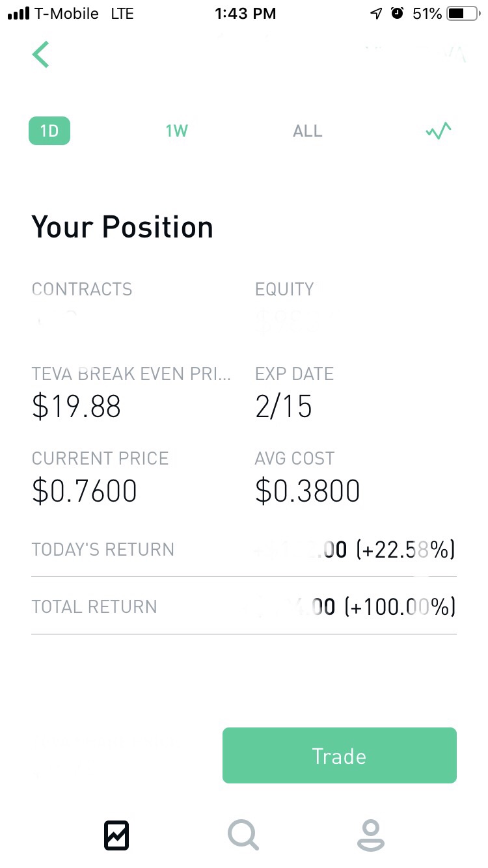Switch to the 1W time range
This screenshot has height=868, width=488.
tap(176, 131)
